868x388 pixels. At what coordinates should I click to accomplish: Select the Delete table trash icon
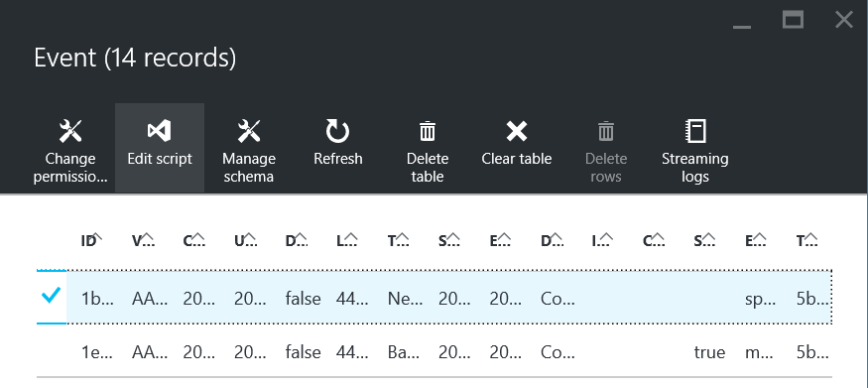click(427, 132)
